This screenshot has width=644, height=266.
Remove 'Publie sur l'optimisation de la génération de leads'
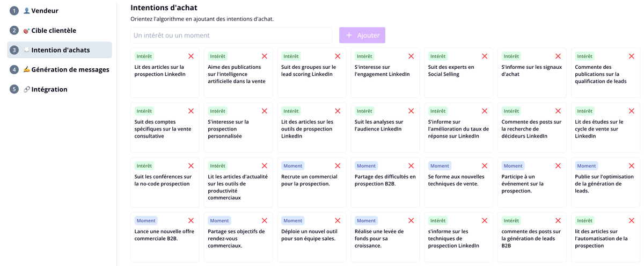coord(631,166)
